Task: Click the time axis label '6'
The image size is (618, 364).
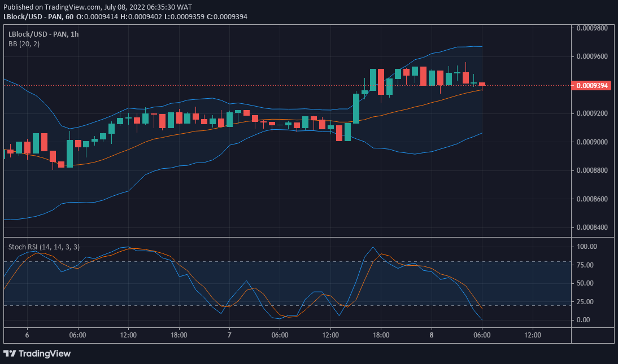Action: coord(27,335)
